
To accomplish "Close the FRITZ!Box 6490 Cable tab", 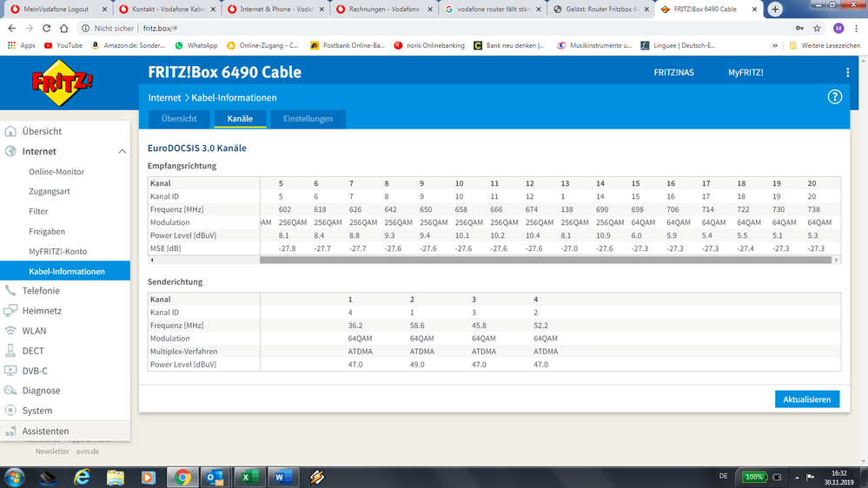I will (754, 10).
